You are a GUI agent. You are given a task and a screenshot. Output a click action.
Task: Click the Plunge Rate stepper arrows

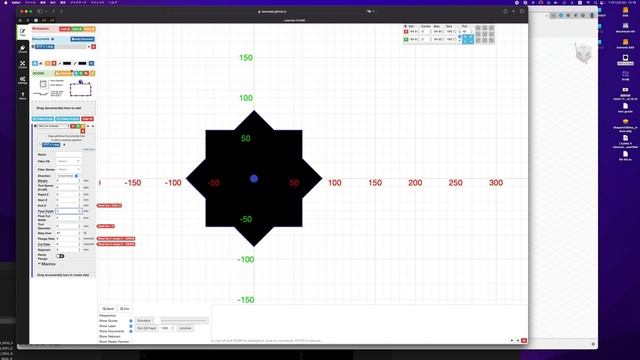[80, 239]
